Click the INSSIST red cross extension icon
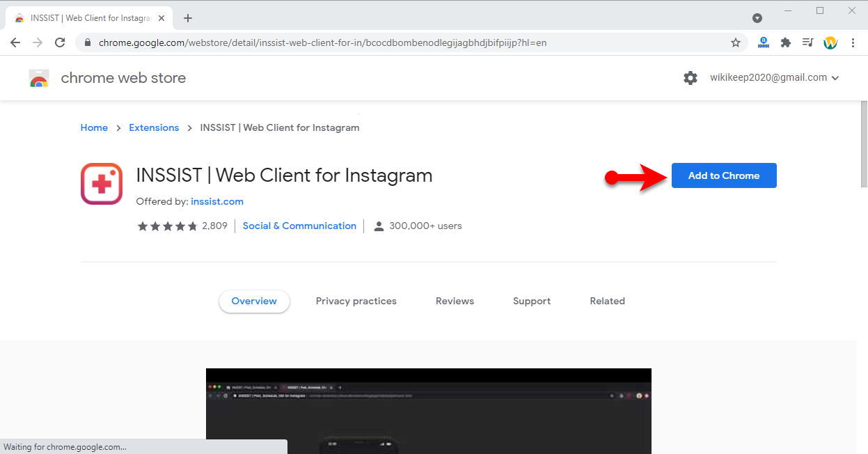Screen dimensions: 868x454 click(x=102, y=184)
